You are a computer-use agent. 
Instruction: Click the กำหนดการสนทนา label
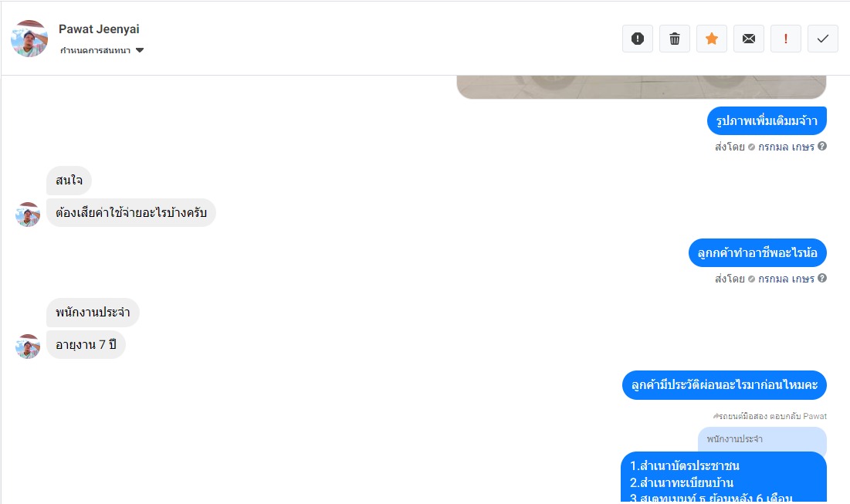[x=96, y=50]
